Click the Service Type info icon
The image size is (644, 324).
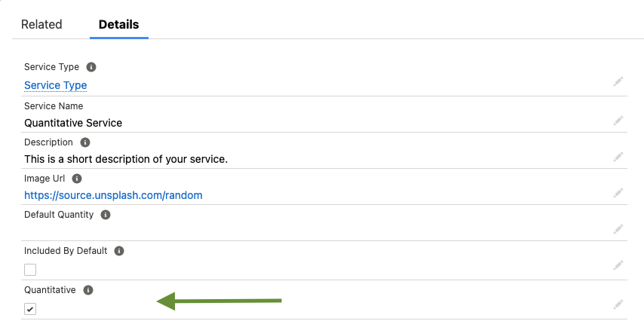pyautogui.click(x=91, y=67)
